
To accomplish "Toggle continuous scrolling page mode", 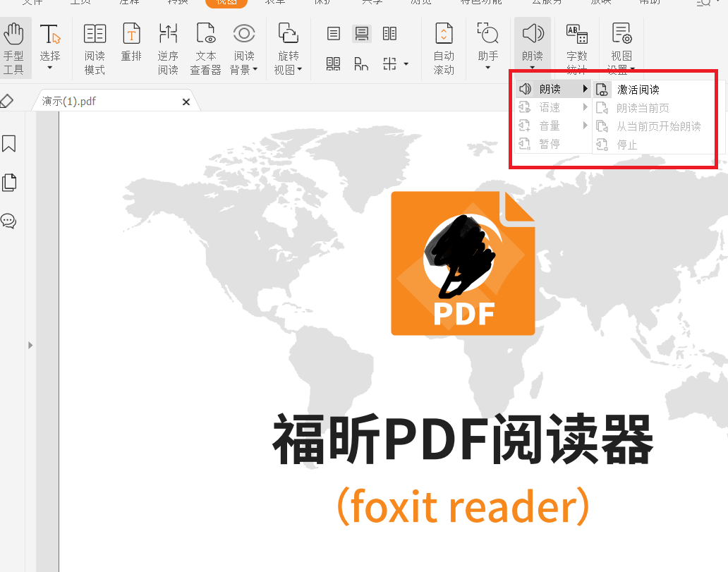I will click(362, 33).
